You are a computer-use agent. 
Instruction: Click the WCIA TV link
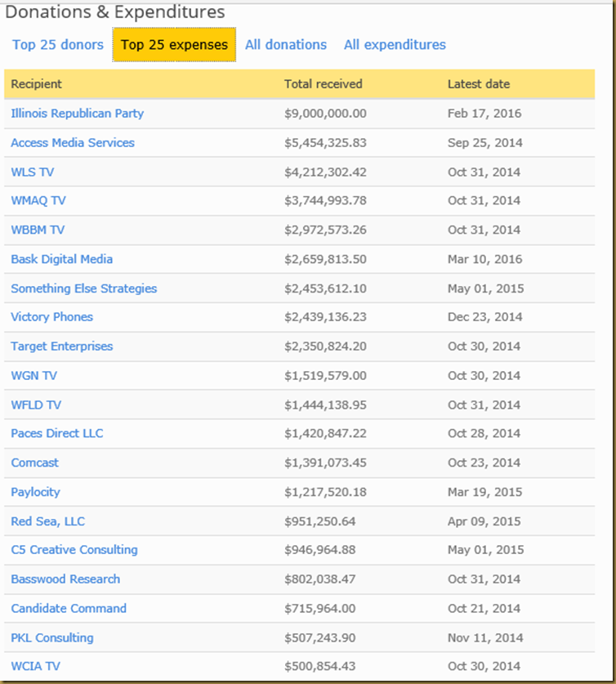35,666
